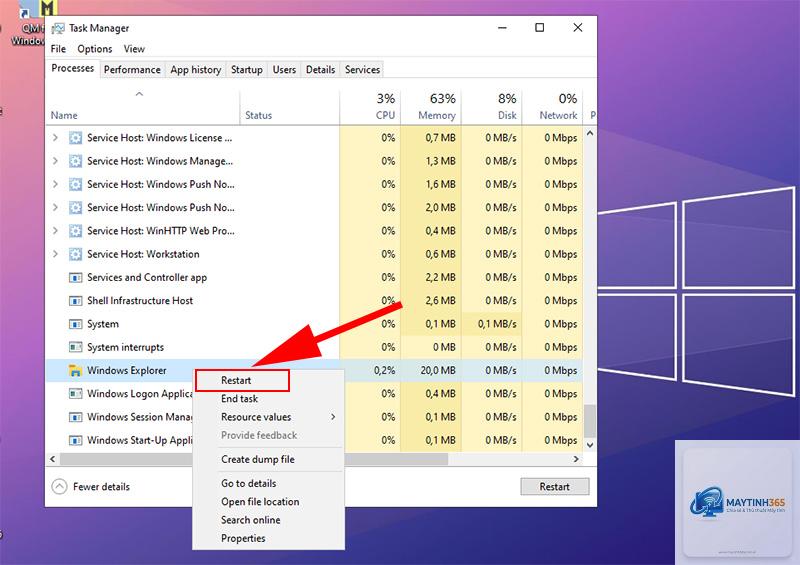The width and height of the screenshot is (800, 565).
Task: Click the Service Host: Windows License gear icon
Action: click(x=76, y=138)
